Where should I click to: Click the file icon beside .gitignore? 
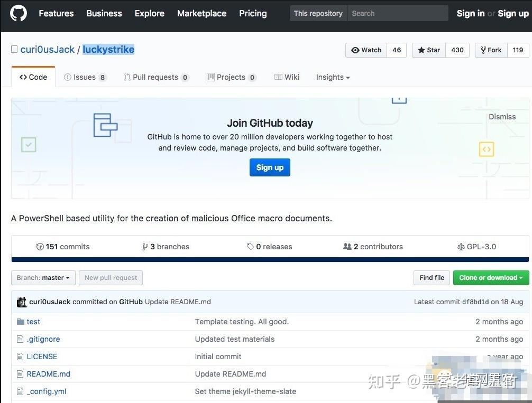pos(20,339)
